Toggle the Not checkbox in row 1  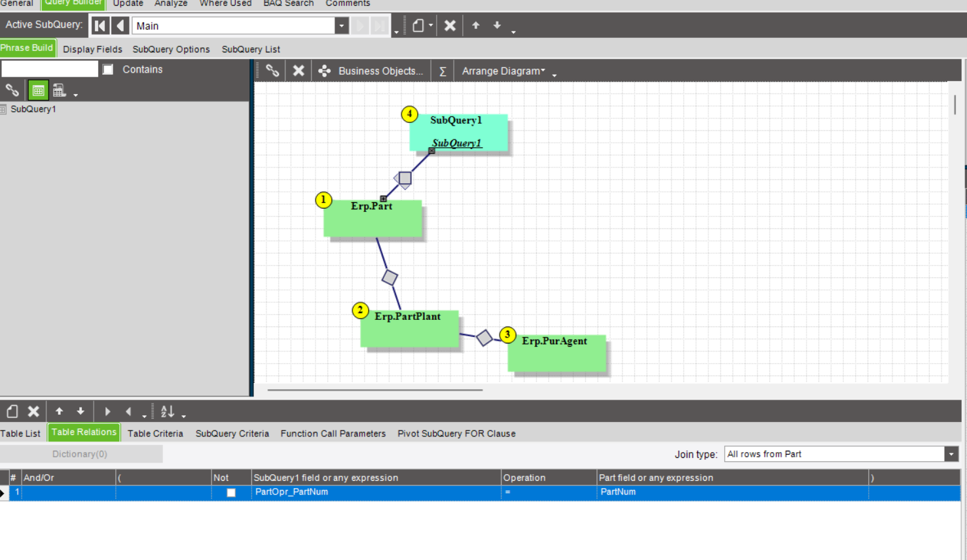click(x=231, y=493)
